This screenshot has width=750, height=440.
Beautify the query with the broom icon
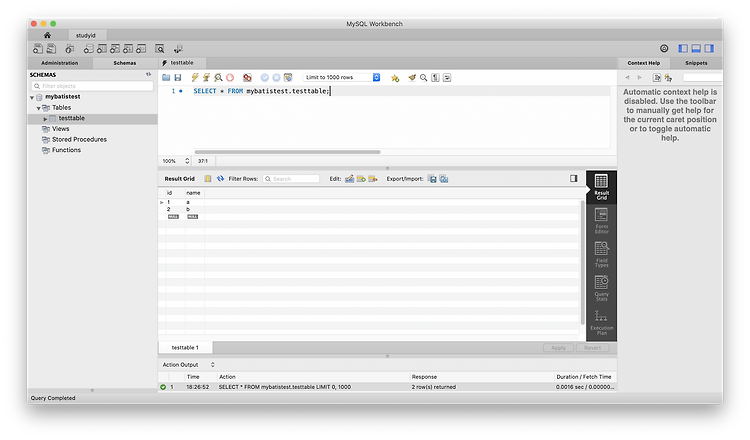pos(412,77)
